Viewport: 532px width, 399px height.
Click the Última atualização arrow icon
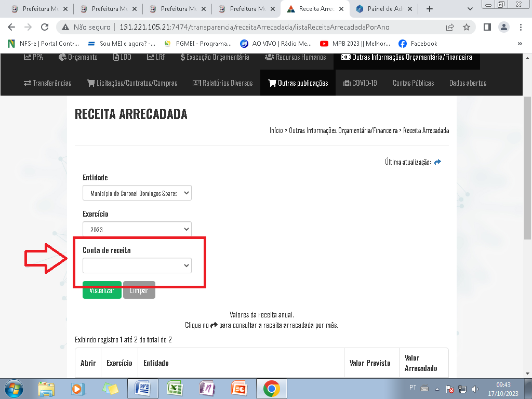(x=437, y=162)
